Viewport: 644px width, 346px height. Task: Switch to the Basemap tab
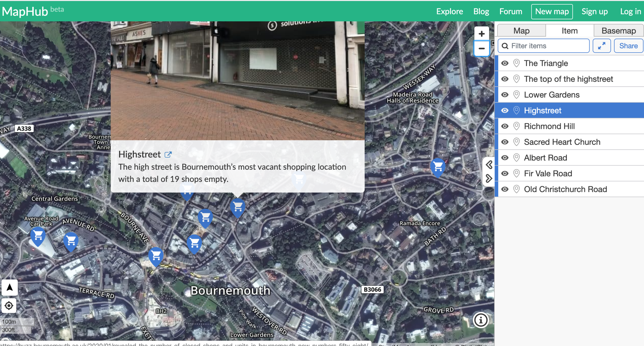pos(618,31)
